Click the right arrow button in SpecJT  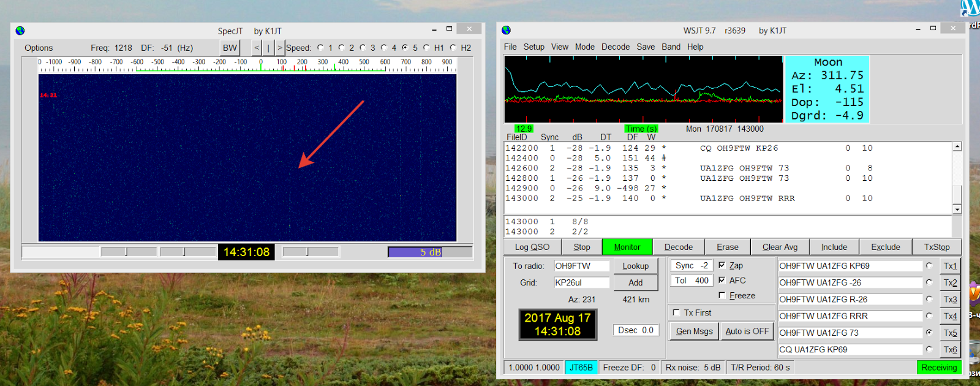(x=280, y=48)
